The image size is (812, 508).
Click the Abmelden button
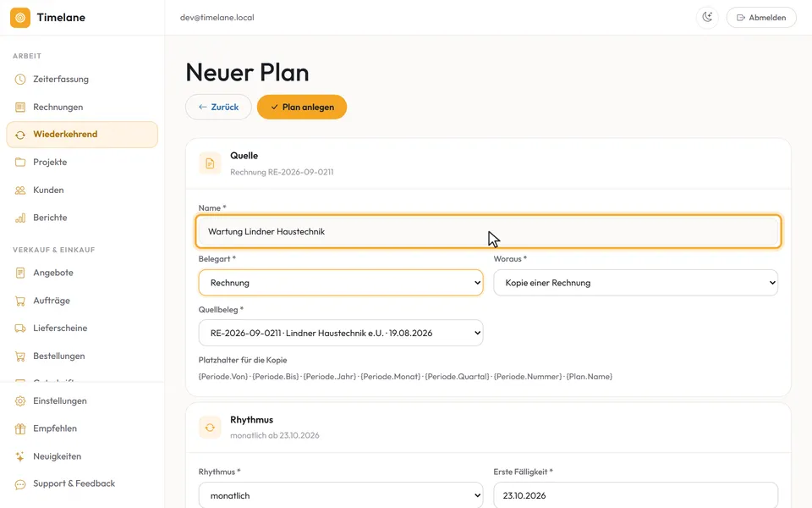pyautogui.click(x=761, y=18)
